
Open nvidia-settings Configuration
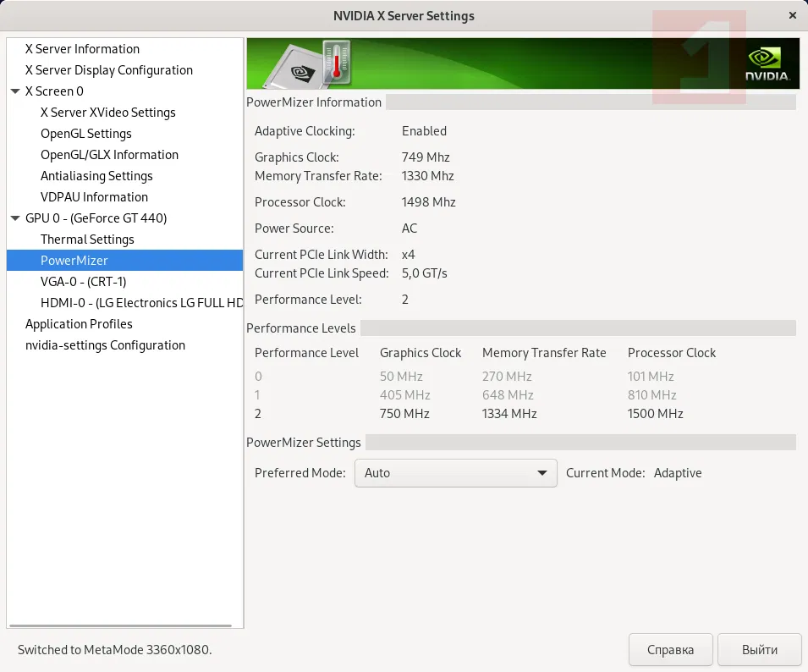[x=105, y=344]
